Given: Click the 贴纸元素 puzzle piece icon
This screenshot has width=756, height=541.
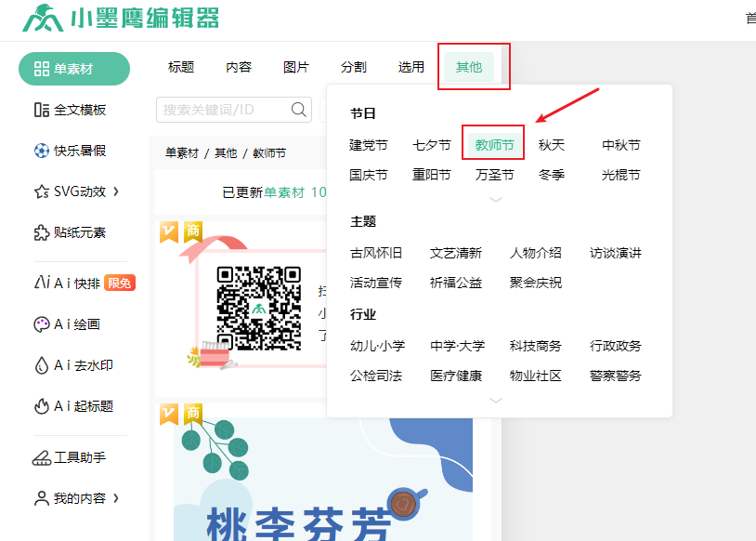Looking at the screenshot, I should [42, 232].
